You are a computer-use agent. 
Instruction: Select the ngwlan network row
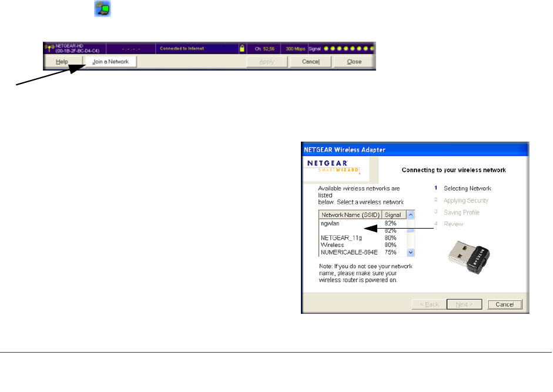(362, 223)
